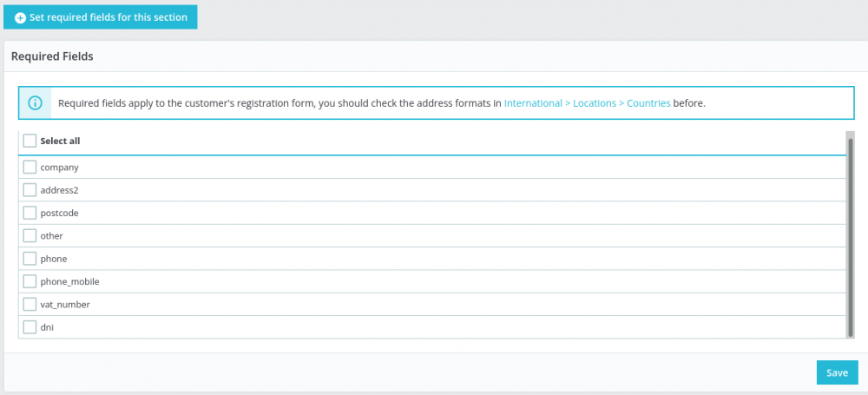Select the phone_mobile checkbox
This screenshot has width=868, height=395.
click(x=30, y=281)
